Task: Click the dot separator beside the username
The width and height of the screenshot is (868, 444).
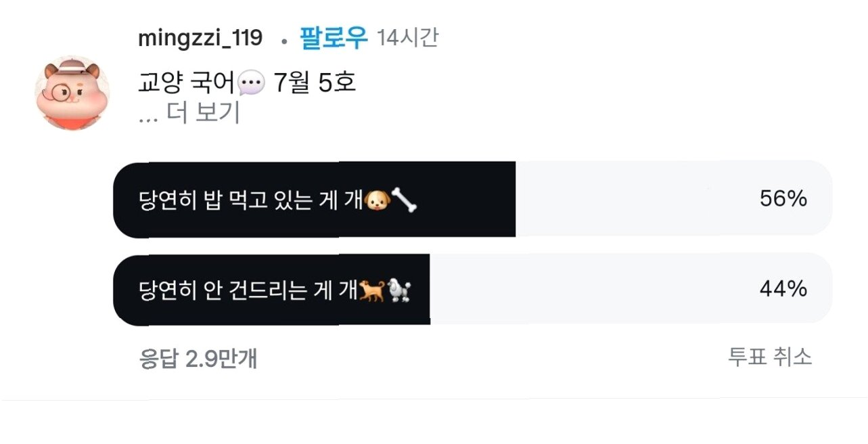Action: [285, 42]
